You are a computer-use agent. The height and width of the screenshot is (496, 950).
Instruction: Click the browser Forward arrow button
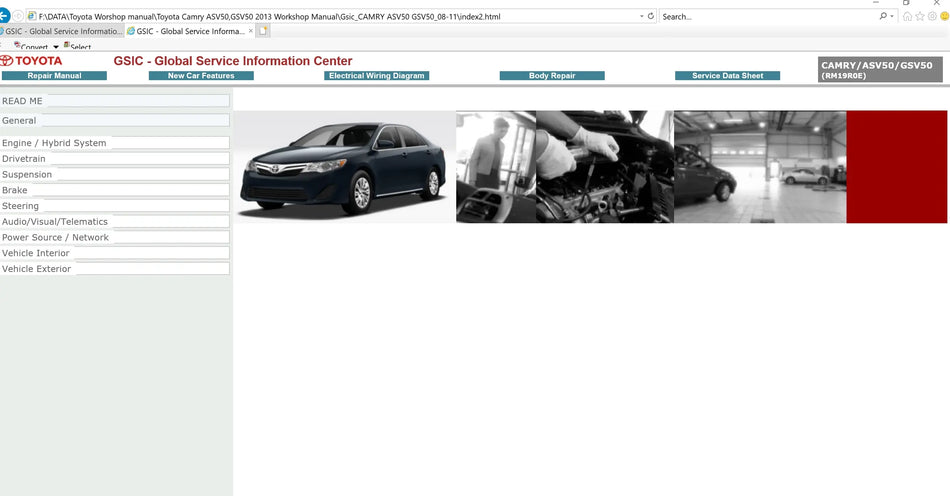19,16
